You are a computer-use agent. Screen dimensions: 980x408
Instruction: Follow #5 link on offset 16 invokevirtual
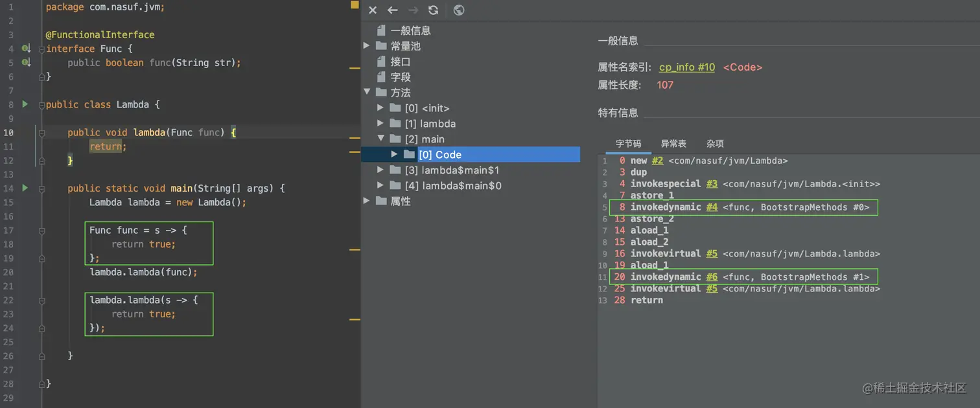click(x=712, y=254)
